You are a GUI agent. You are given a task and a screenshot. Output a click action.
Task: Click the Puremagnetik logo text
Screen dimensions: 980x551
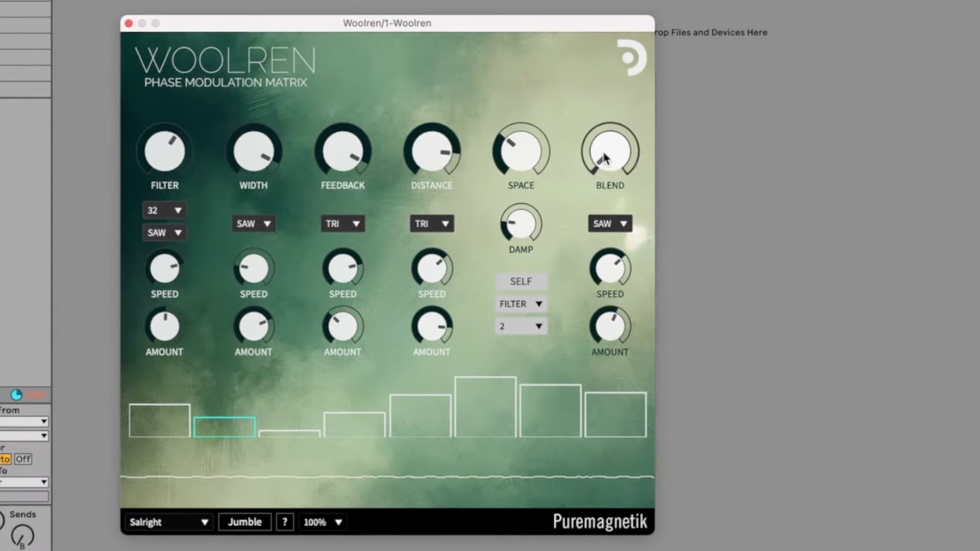(x=600, y=521)
